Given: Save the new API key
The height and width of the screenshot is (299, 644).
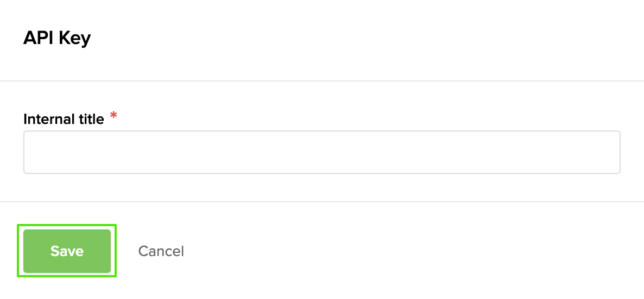Looking at the screenshot, I should (67, 251).
